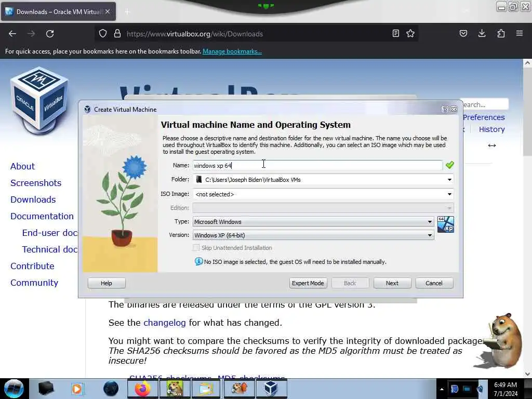This screenshot has width=532, height=399.
Task: Bookmark this page with star icon
Action: (x=410, y=34)
